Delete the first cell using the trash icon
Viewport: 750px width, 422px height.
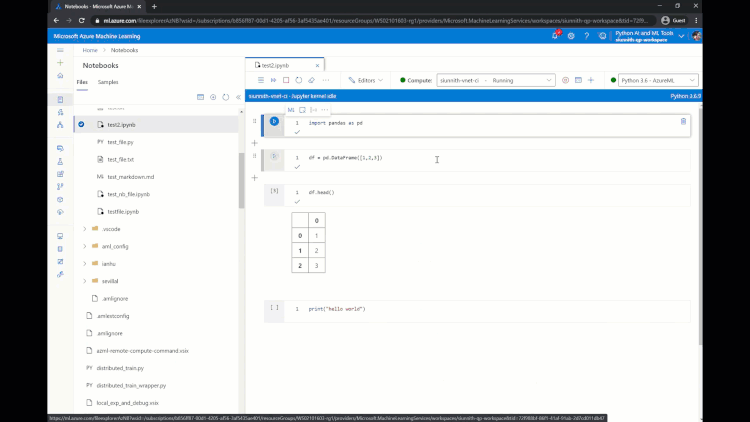[684, 122]
